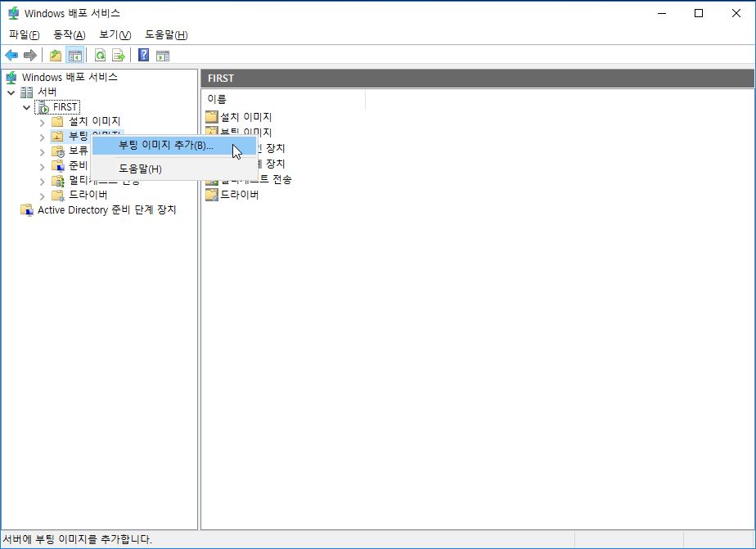The width and height of the screenshot is (756, 549).
Task: Collapse the 서버 tree node
Action: coord(11,92)
